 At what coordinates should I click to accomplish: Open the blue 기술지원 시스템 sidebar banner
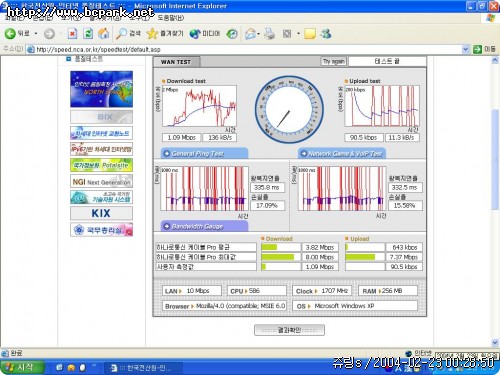click(x=101, y=197)
